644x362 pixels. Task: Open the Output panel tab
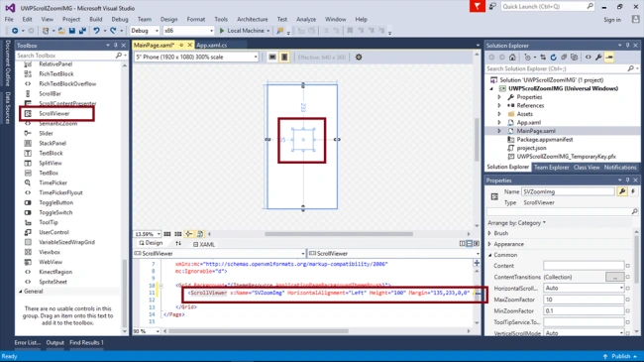tap(55, 342)
